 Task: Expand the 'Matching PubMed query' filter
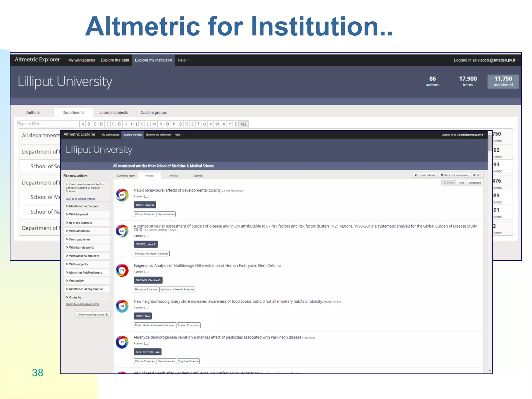[87, 272]
